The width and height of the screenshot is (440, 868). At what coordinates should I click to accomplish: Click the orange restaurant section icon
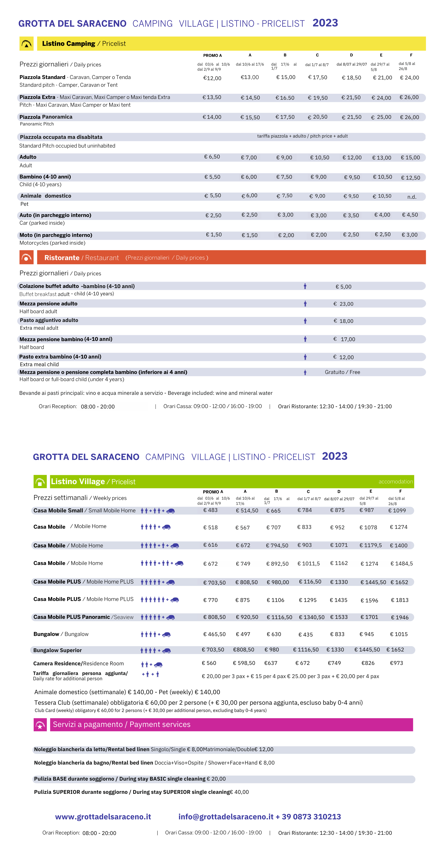point(26,257)
